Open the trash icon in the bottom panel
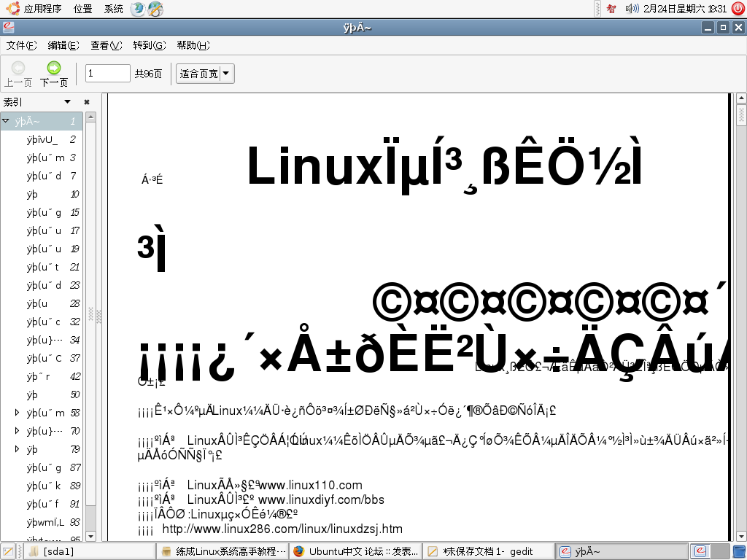 740,551
